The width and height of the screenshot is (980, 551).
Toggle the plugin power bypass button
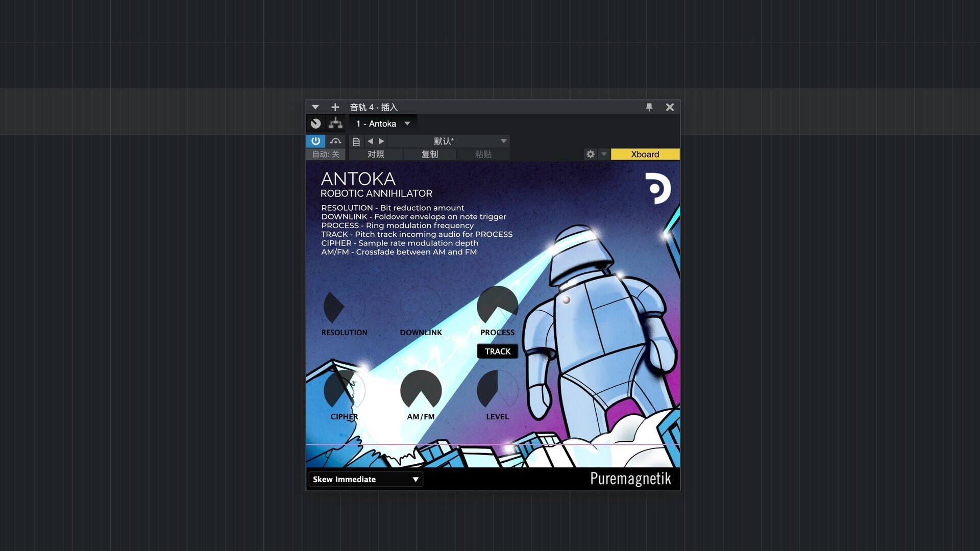tap(315, 141)
